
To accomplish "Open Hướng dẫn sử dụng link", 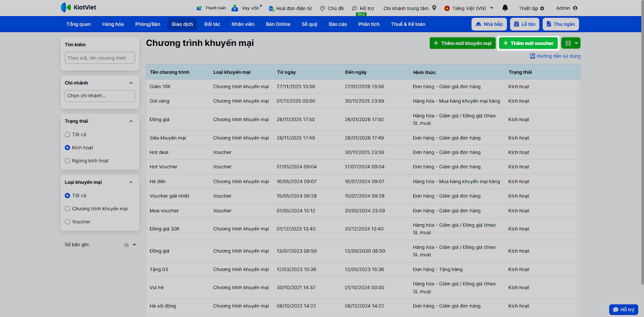I will tap(558, 56).
